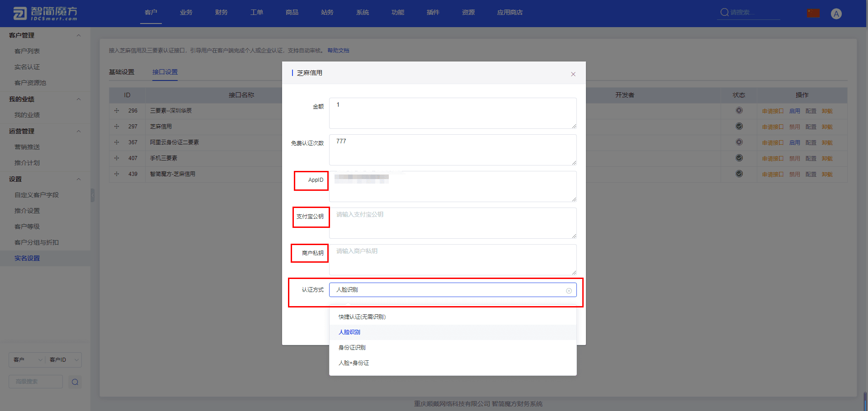Open the 客户 search type dropdown

point(27,360)
